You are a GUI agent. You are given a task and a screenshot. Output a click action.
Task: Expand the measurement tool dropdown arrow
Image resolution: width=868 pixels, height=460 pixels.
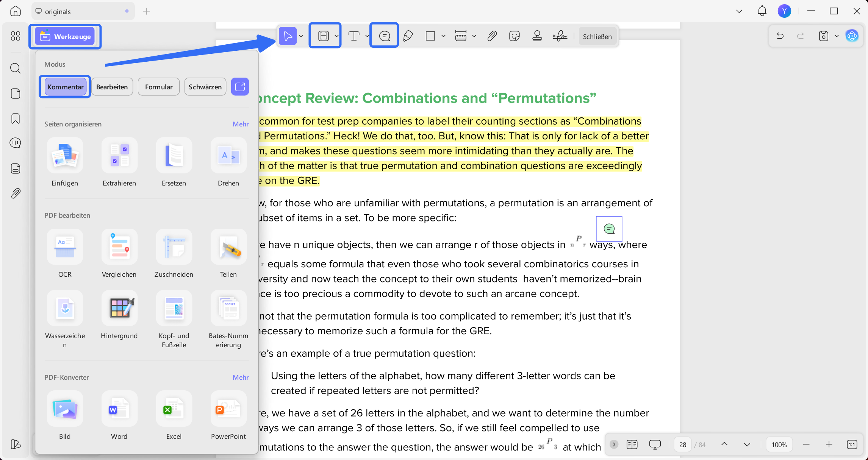474,36
